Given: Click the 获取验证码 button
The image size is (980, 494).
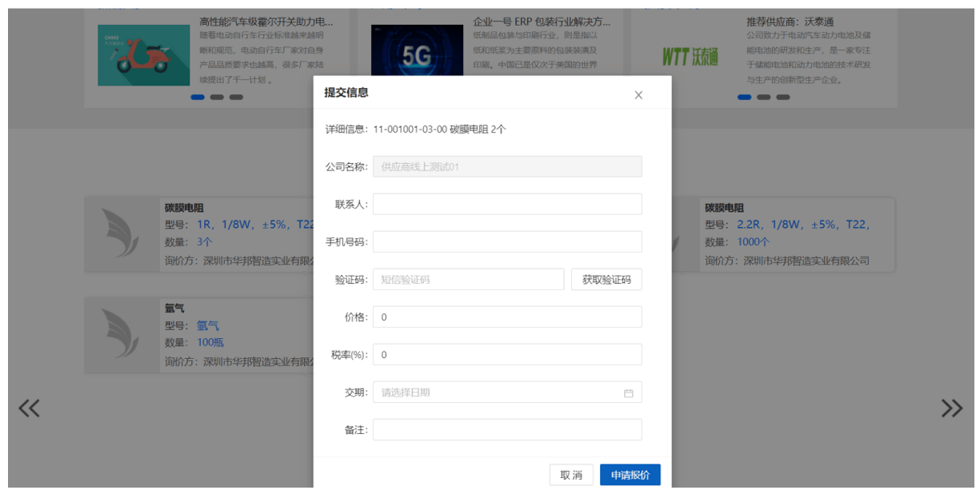Looking at the screenshot, I should click(x=606, y=280).
